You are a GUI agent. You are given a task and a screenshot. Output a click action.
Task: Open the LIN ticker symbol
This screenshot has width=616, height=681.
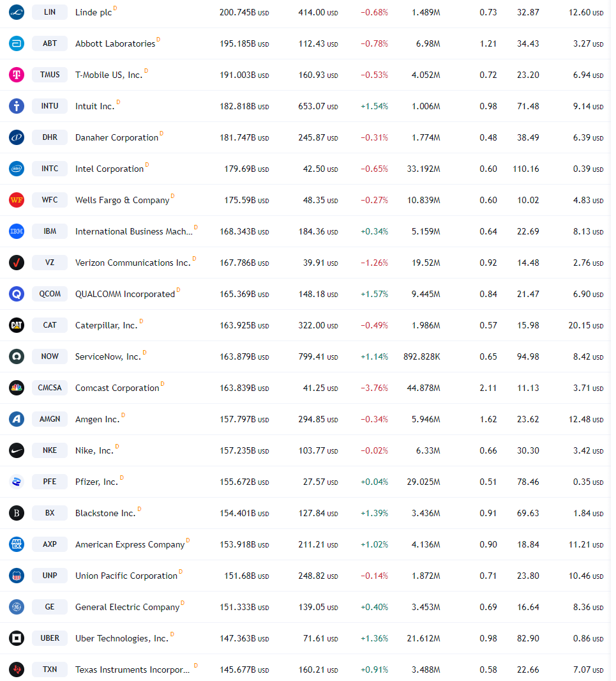(50, 12)
